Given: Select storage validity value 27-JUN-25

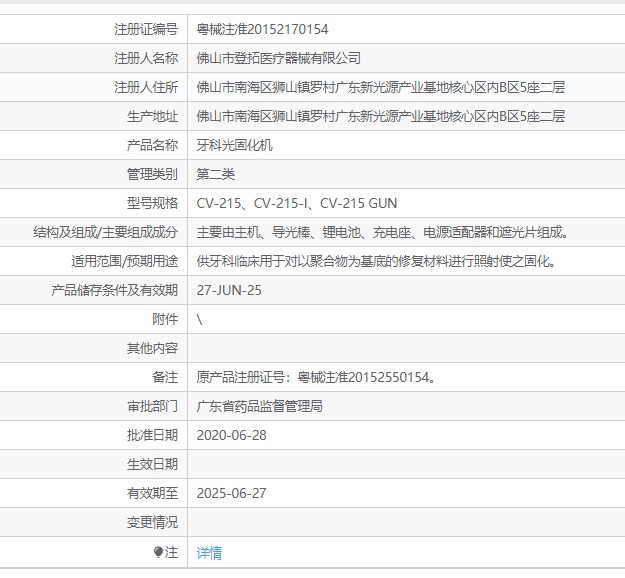Looking at the screenshot, I should (229, 290).
